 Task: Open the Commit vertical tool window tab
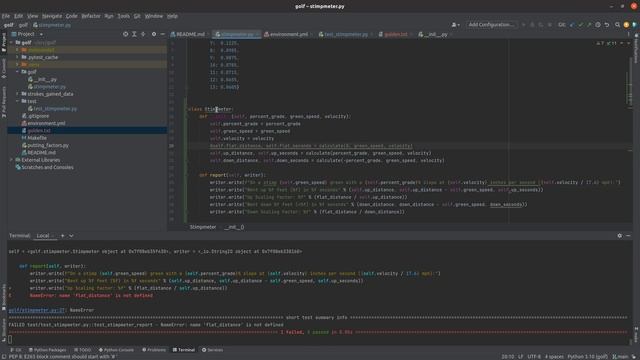4,68
